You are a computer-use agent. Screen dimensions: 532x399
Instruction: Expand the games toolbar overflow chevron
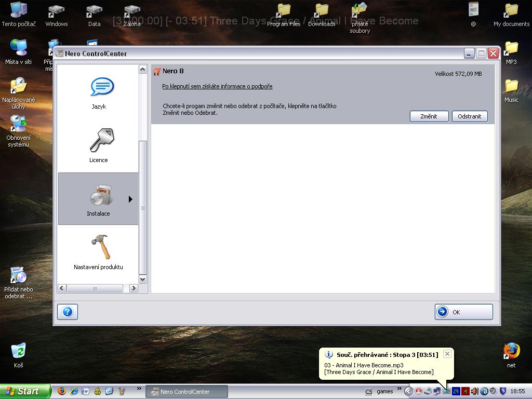point(400,389)
